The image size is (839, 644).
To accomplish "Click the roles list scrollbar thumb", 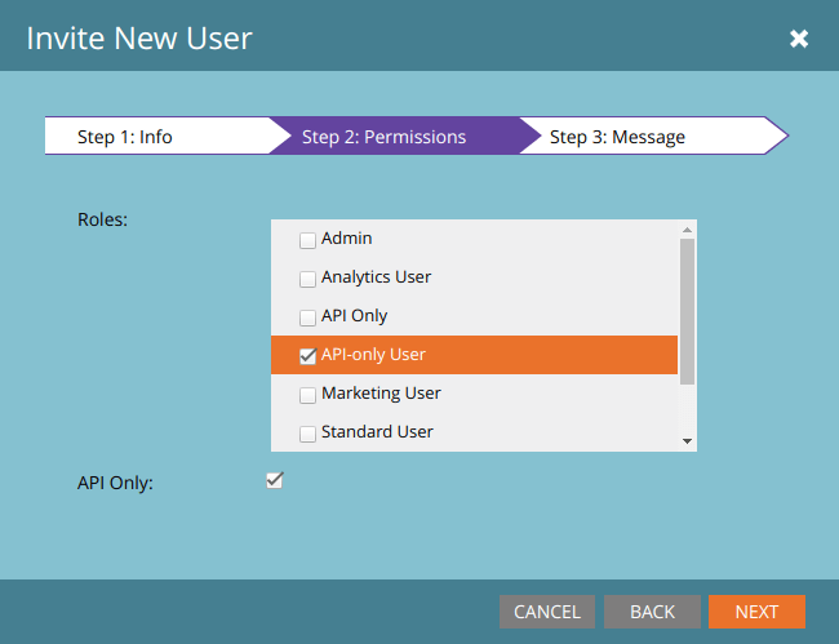I will 687,311.
